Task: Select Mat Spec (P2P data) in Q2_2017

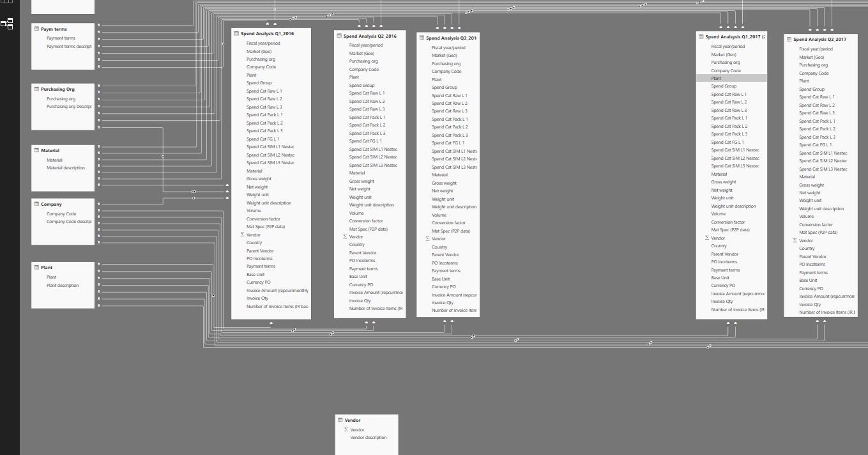Action: click(818, 233)
